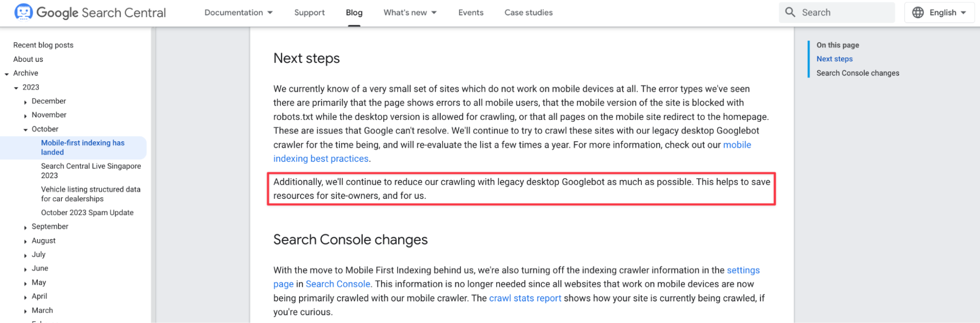This screenshot has width=980, height=323.
Task: Click the magnifier icon in search box
Action: (790, 12)
